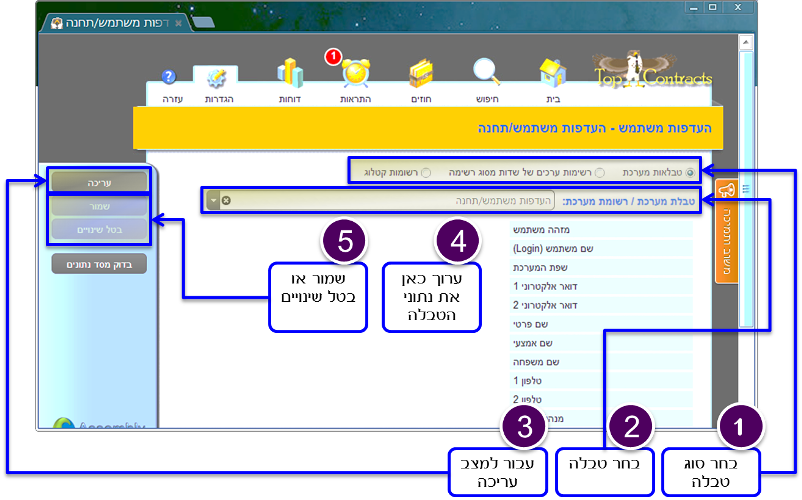
Task: Select the שם אמצעי row
Action: coord(602,343)
